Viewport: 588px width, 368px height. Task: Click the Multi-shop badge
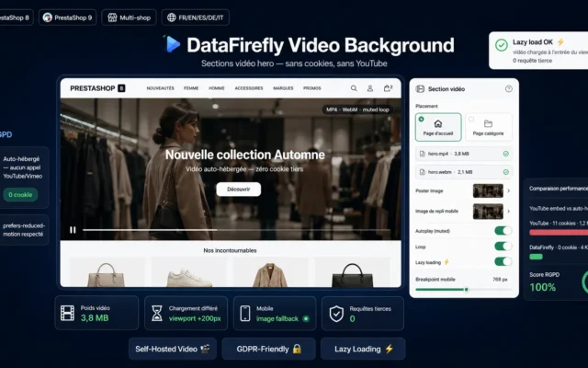129,17
